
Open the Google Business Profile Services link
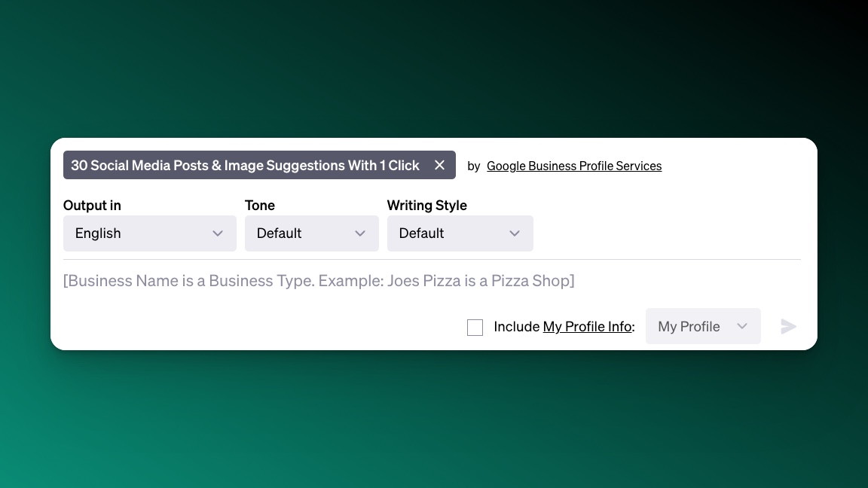[574, 166]
